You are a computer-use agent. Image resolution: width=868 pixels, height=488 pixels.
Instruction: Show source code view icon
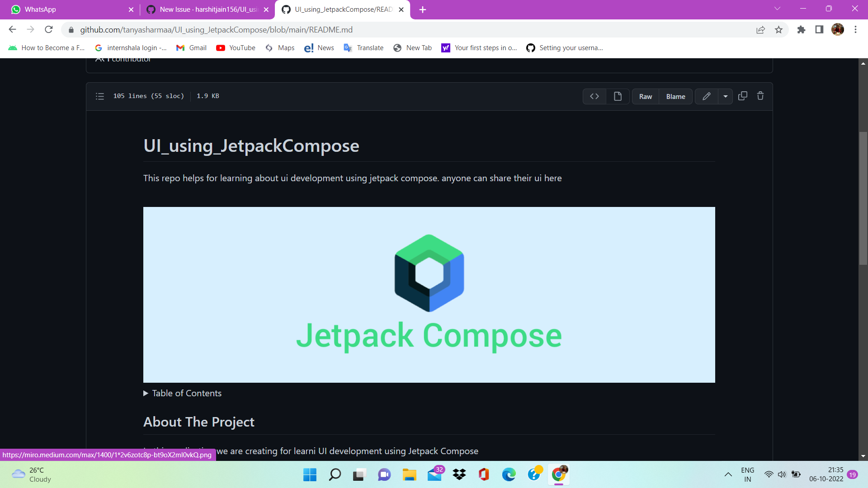point(594,96)
